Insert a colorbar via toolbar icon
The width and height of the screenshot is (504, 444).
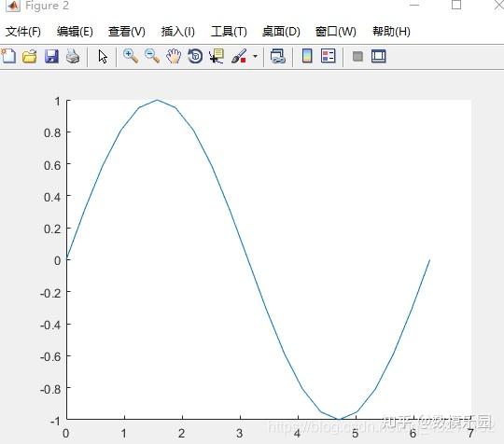click(307, 56)
